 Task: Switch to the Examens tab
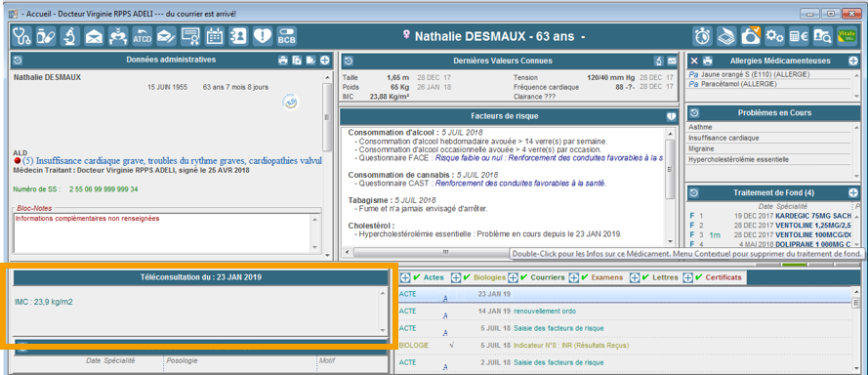[606, 277]
